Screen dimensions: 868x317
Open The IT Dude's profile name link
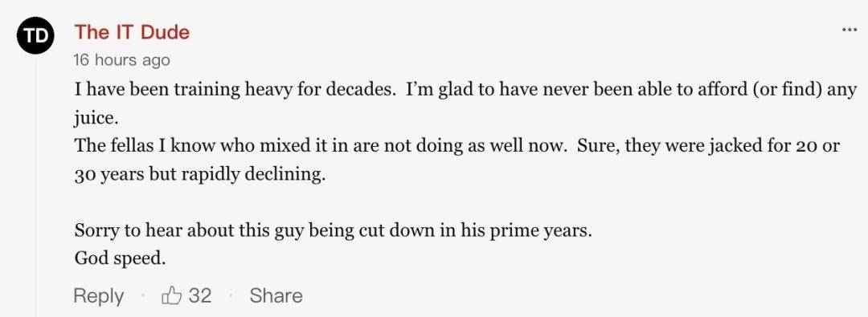point(132,32)
